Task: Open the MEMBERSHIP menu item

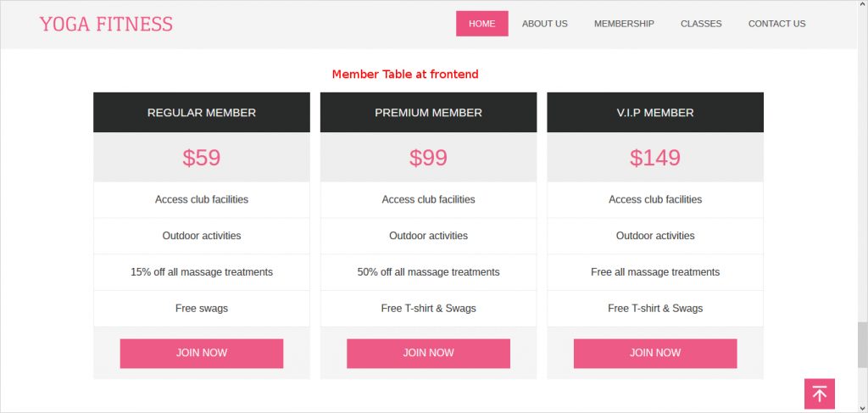Action: (624, 24)
